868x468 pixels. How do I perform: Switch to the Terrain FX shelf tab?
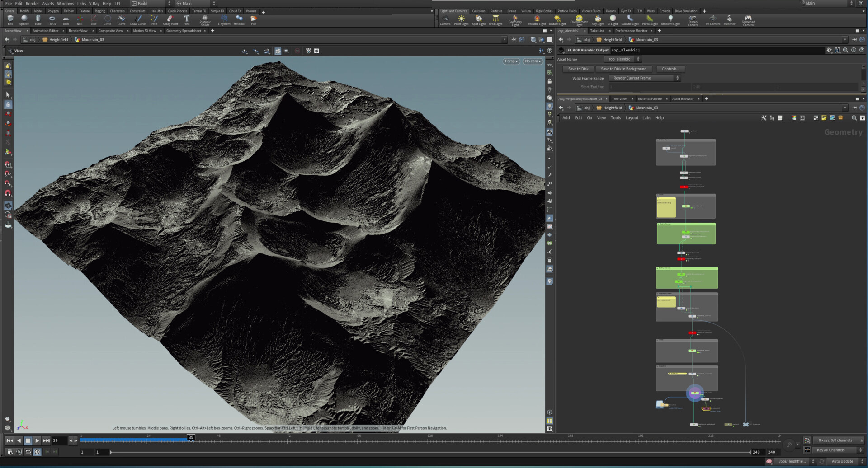point(198,11)
